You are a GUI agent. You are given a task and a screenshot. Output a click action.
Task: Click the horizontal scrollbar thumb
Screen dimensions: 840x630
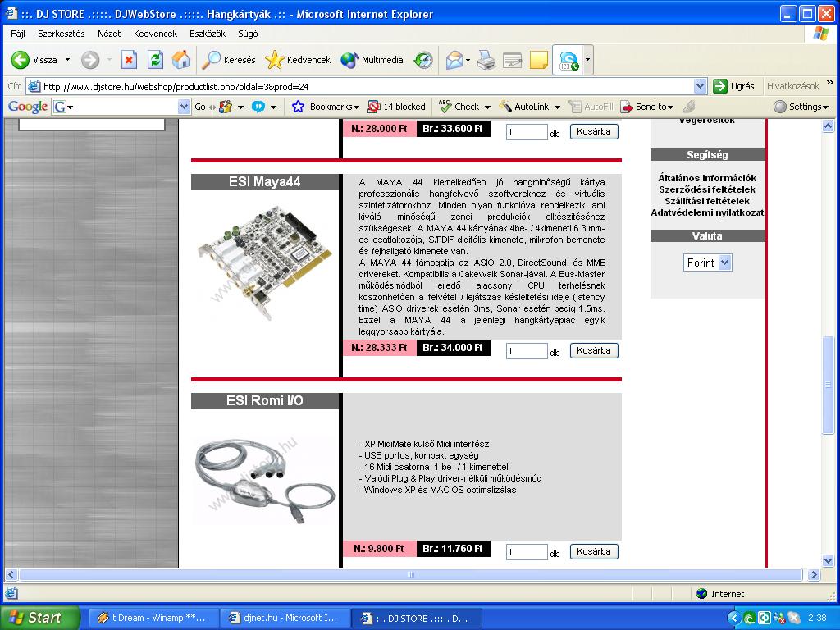click(x=410, y=575)
